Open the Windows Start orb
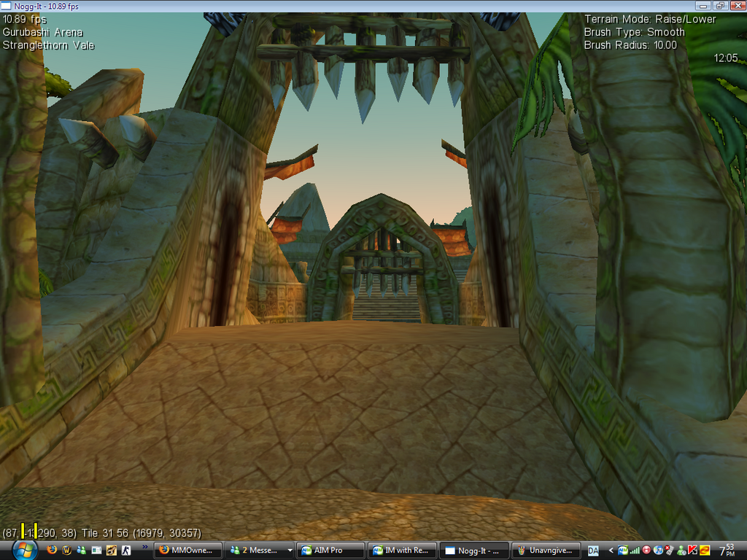Image resolution: width=747 pixels, height=560 pixels. click(24, 551)
